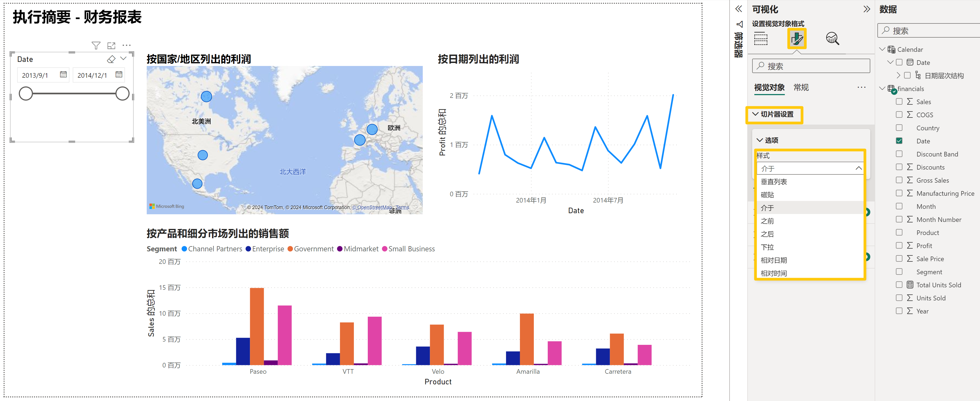Switch to the 常规 tab
The height and width of the screenshot is (401, 980).
801,88
